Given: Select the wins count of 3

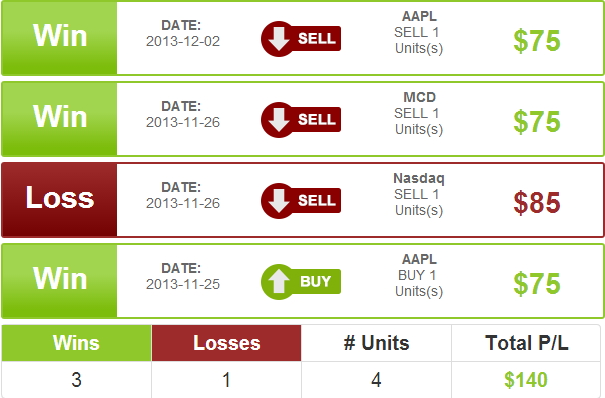Looking at the screenshot, I should 76,380.
